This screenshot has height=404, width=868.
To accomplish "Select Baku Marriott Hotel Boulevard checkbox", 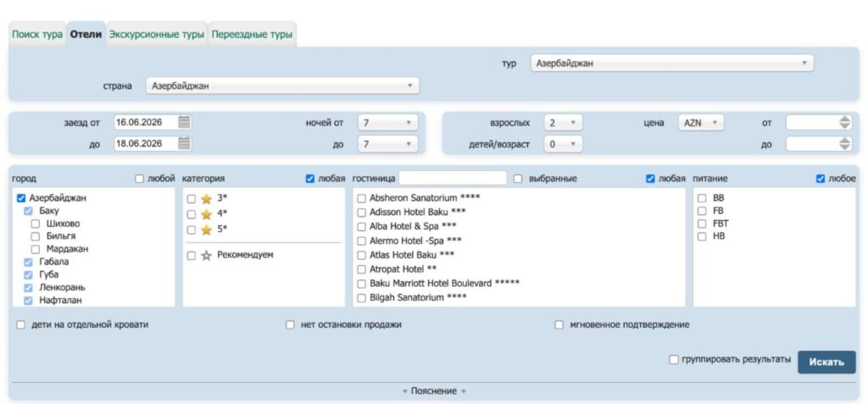I will [x=361, y=284].
